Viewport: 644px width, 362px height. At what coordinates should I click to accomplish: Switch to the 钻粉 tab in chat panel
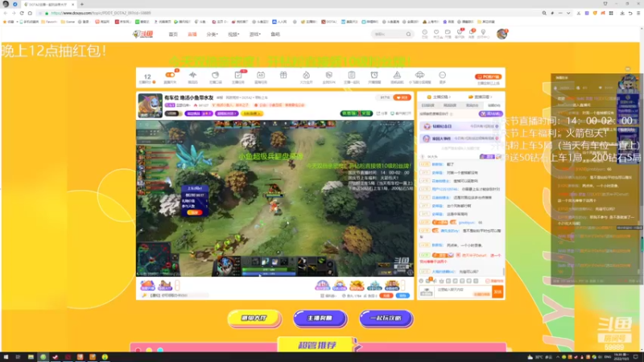tap(494, 105)
